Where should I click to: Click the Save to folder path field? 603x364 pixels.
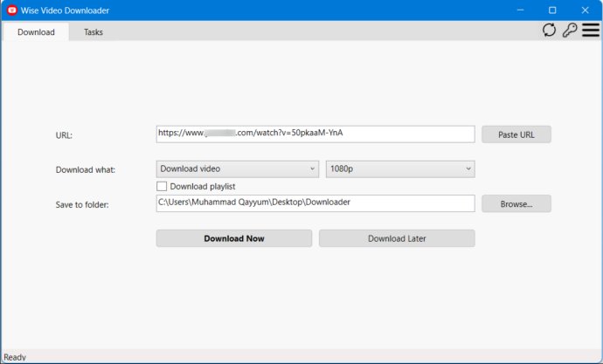pos(315,203)
